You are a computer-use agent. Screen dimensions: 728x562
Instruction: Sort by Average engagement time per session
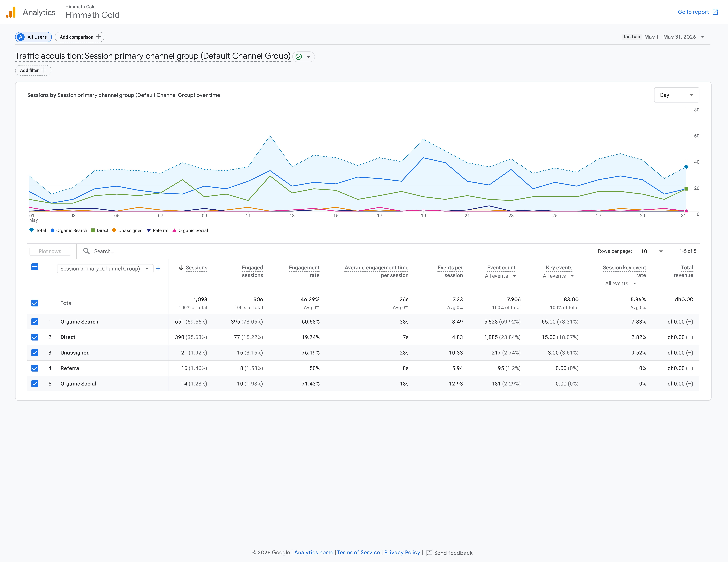pyautogui.click(x=376, y=271)
